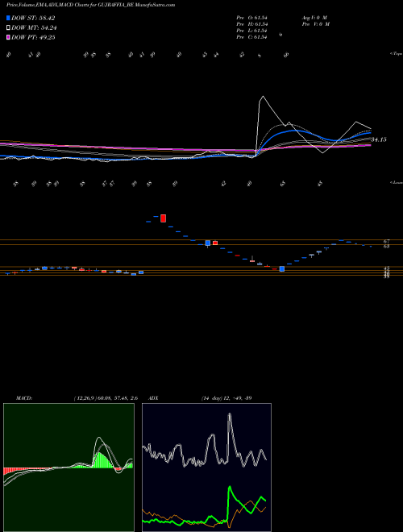Click the ADX '(14 day) 12, +49, -39' text
This screenshot has height=532, width=403.
point(226,398)
